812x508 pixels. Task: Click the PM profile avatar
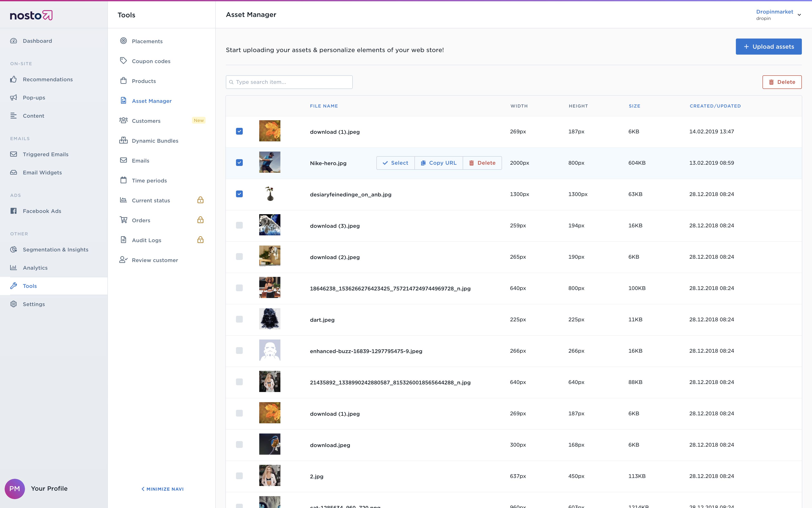coord(15,489)
